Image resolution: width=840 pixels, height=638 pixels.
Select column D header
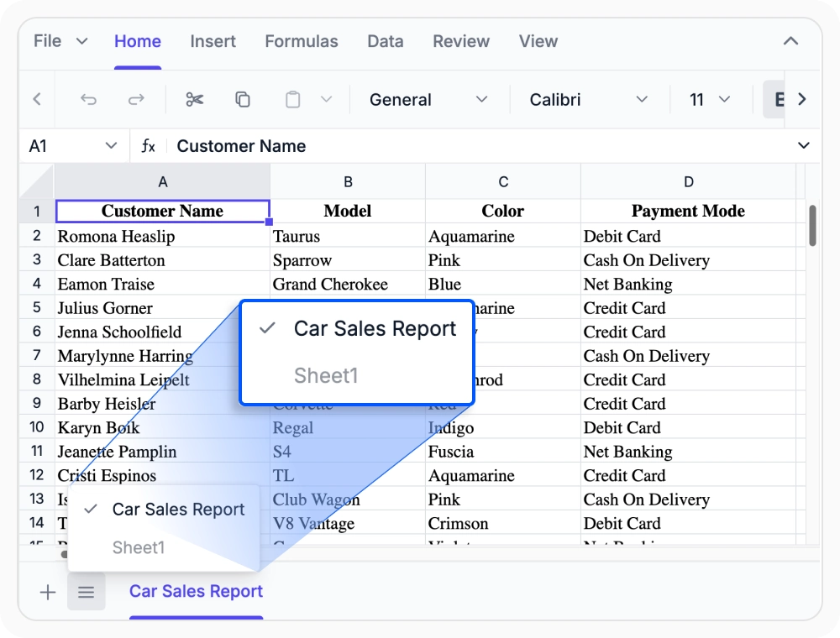(x=689, y=182)
